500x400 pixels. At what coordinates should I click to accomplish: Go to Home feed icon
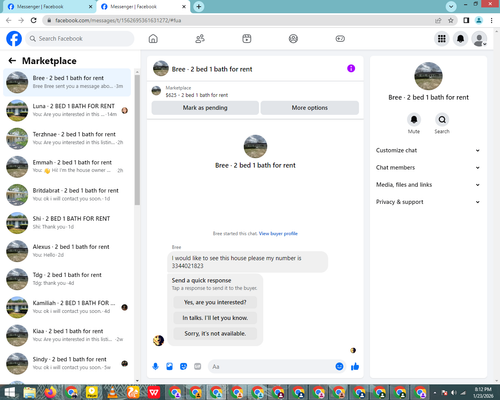click(x=153, y=39)
